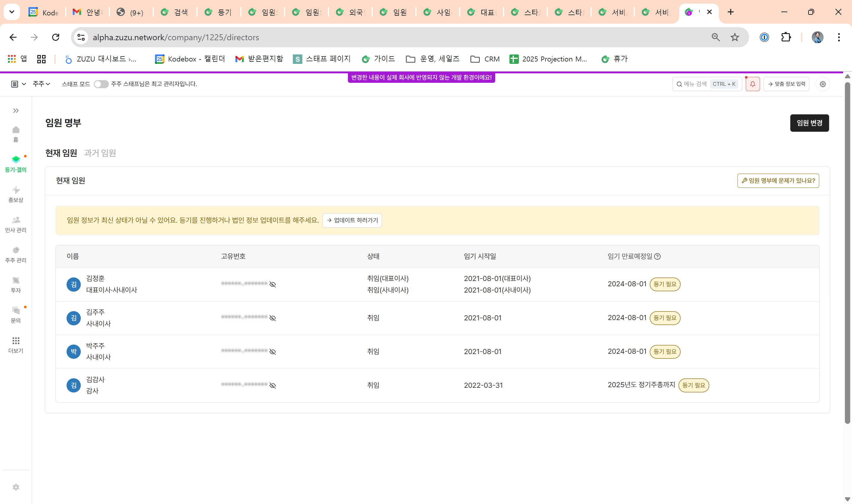Open the document view dropdown top-left
852x504 pixels.
tap(18, 84)
